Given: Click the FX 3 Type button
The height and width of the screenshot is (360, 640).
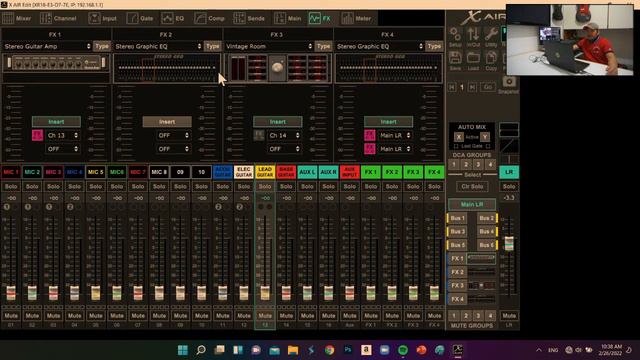Looking at the screenshot, I should click(x=323, y=46).
